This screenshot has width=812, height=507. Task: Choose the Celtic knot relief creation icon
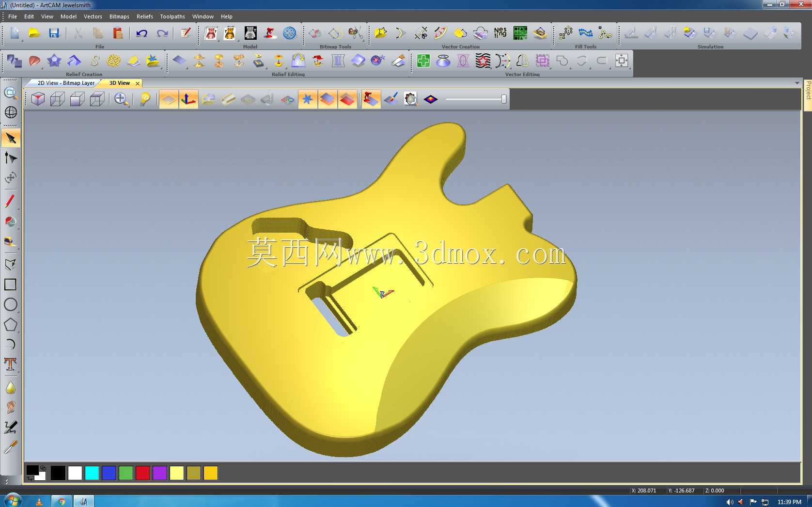click(113, 61)
